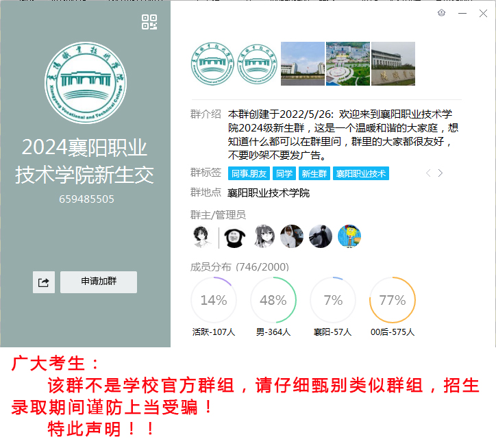The image size is (496, 448).
Task: Click the 襄阳职业技术 tag
Action: (x=361, y=173)
